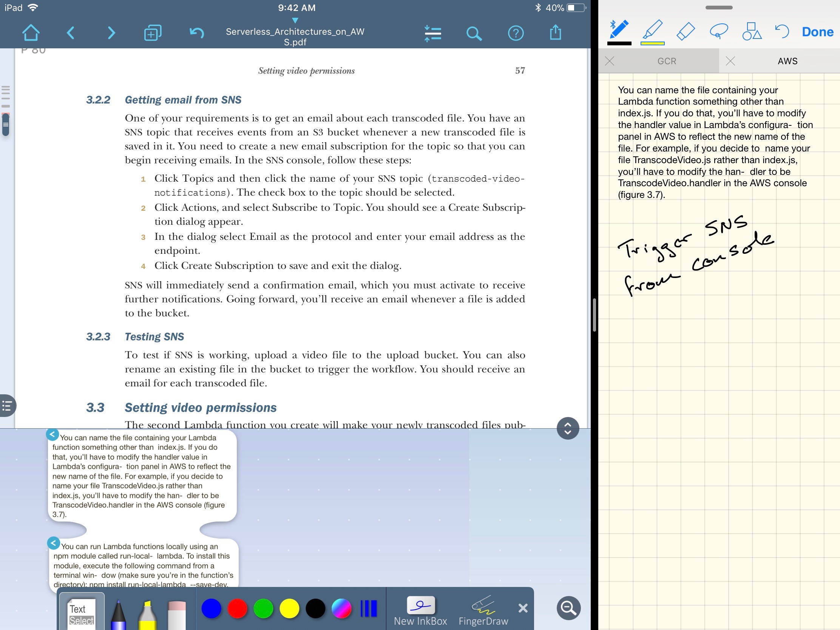Image resolution: width=840 pixels, height=630 pixels.
Task: Switch to the AWS notes tab
Action: point(787,61)
